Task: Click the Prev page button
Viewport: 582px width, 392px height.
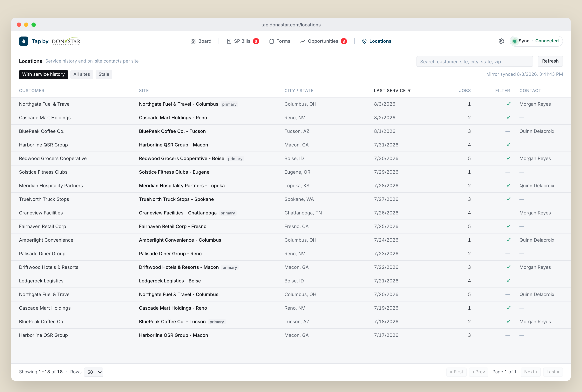Action: [478, 372]
